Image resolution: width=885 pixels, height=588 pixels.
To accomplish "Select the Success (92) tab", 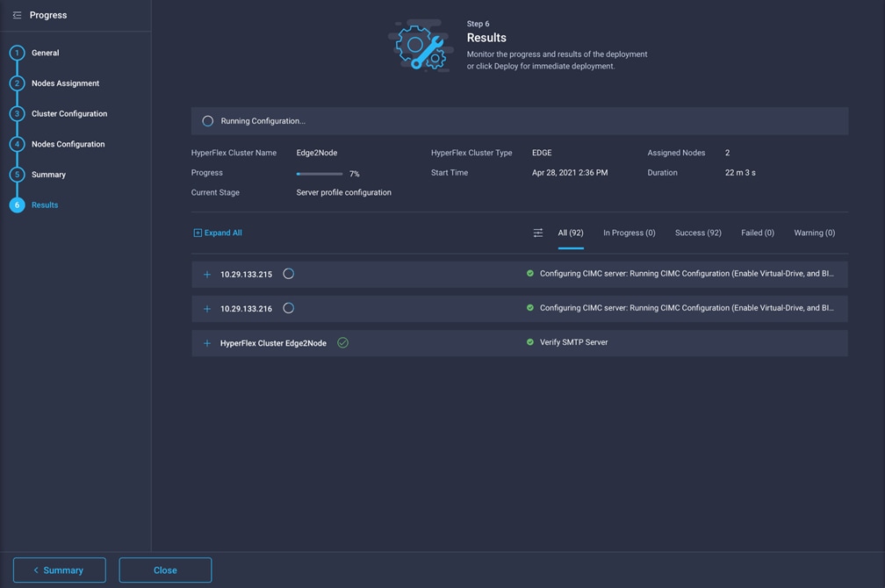I will click(698, 233).
